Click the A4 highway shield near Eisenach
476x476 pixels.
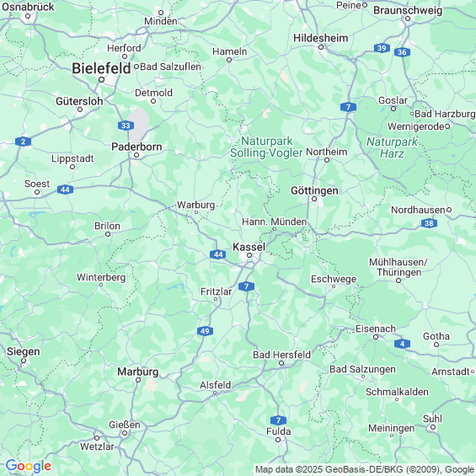click(402, 344)
